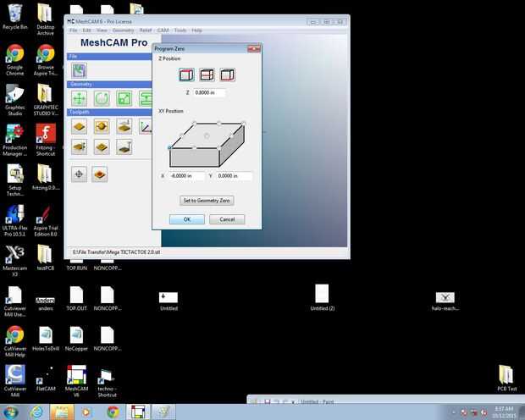Click the orange block render icon
This screenshot has width=525, height=420.
coord(100,174)
